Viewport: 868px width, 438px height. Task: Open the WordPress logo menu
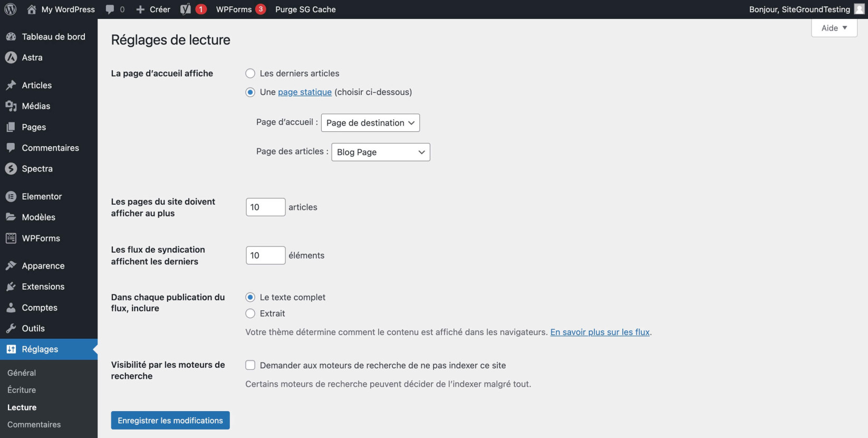point(11,9)
